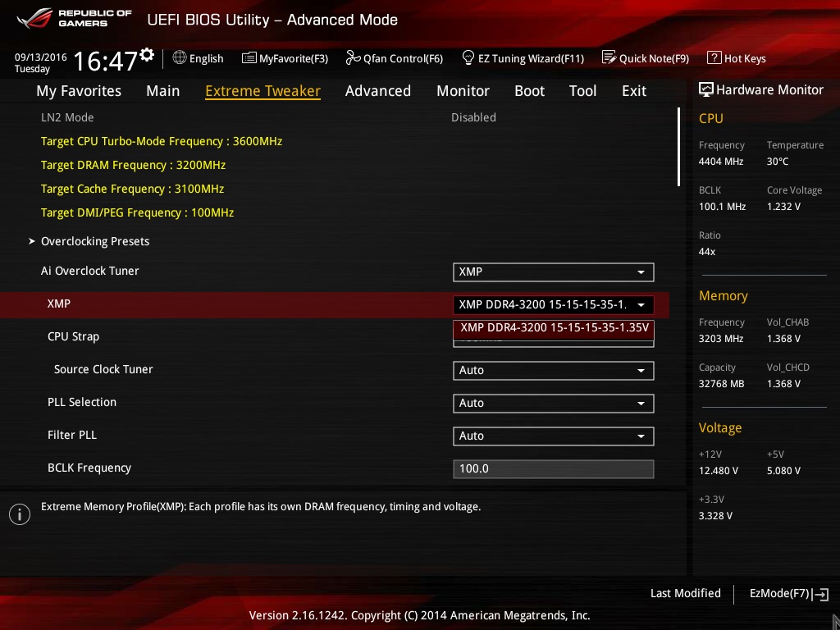Image resolution: width=840 pixels, height=630 pixels.
Task: Click the MyFavorite list icon
Action: pyautogui.click(x=249, y=58)
